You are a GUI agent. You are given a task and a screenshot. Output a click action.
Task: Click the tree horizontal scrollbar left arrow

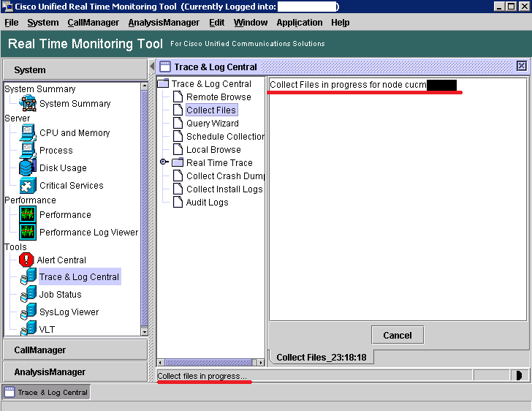[x=161, y=363]
